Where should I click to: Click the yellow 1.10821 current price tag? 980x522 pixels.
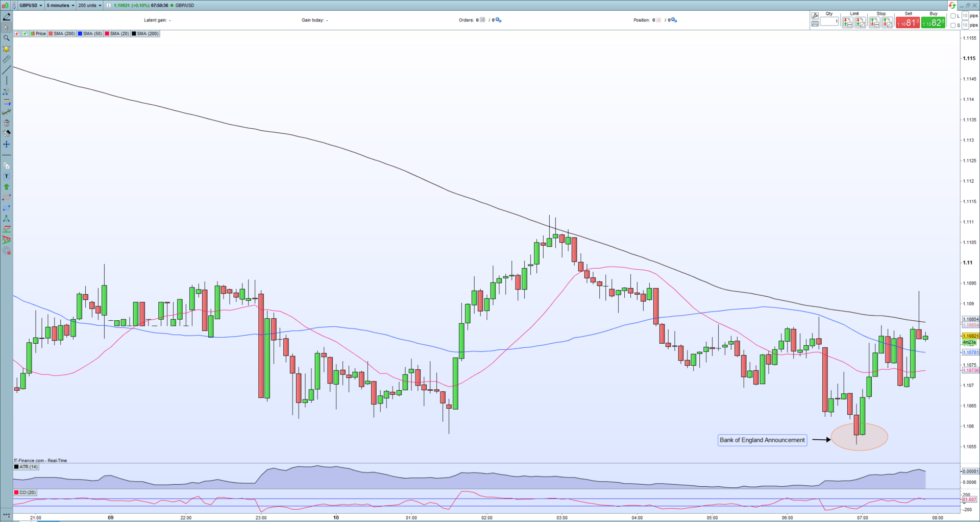click(x=970, y=336)
